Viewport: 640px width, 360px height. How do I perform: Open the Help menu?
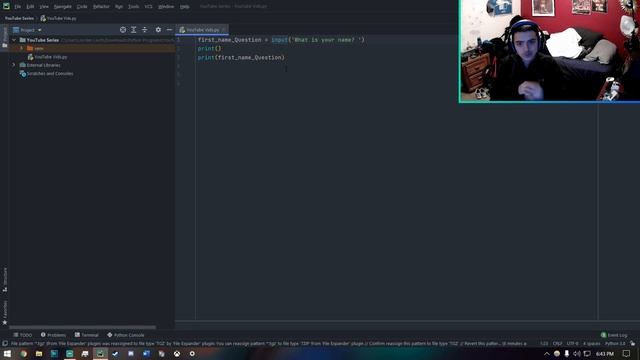(x=184, y=7)
